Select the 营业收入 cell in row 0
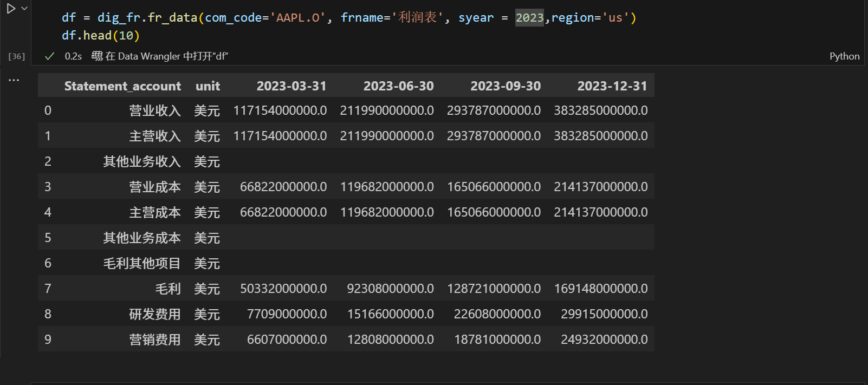The image size is (868, 385). tap(155, 110)
